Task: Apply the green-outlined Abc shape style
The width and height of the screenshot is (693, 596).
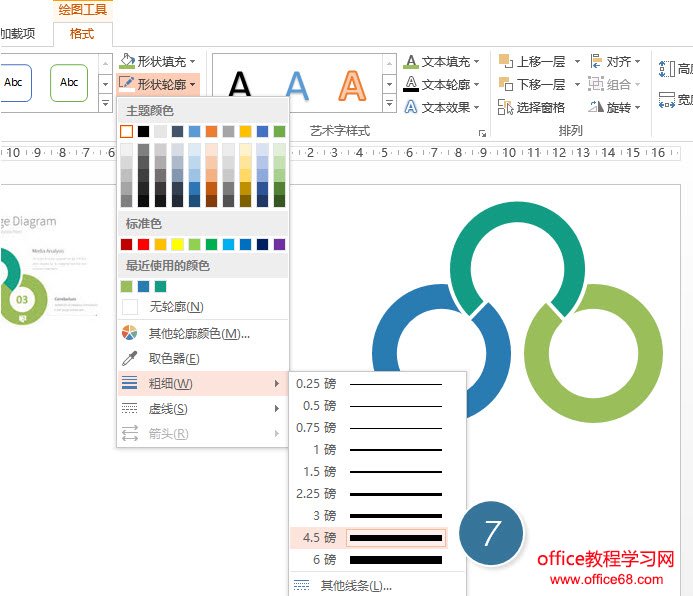Action: point(69,83)
